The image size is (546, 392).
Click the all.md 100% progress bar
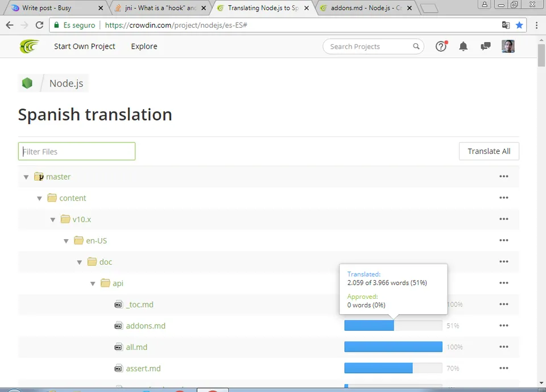(393, 347)
